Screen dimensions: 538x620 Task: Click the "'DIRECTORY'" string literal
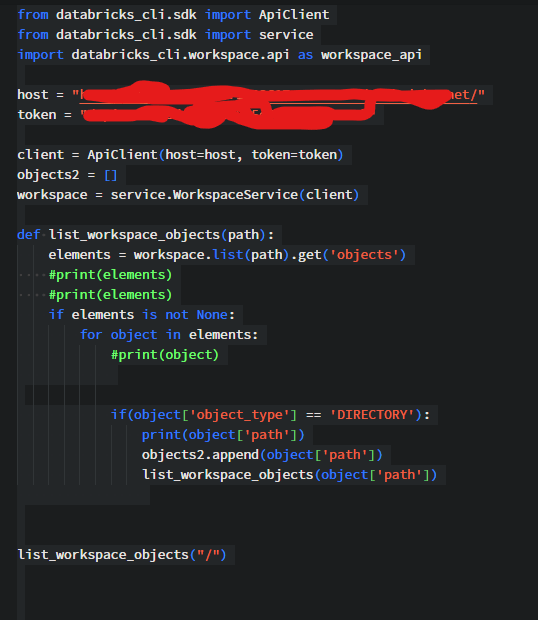tap(372, 415)
